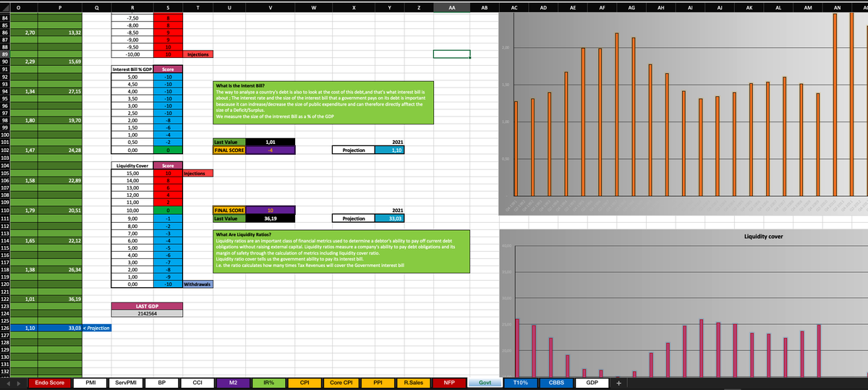The width and height of the screenshot is (868, 390).
Task: Select the cell with value 2,70
Action: click(25, 33)
